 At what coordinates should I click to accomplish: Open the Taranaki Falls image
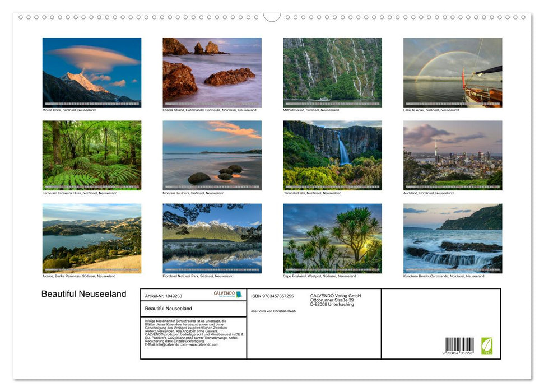332,155
